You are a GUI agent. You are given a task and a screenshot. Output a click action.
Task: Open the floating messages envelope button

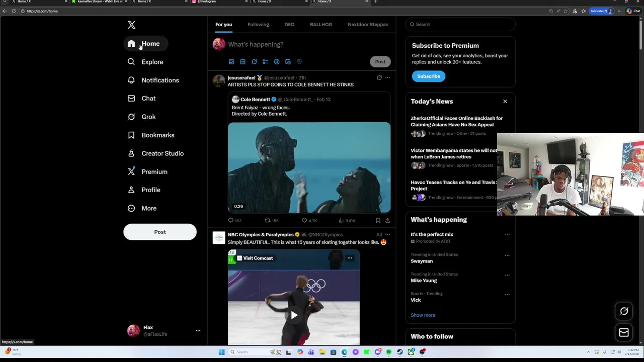624,332
